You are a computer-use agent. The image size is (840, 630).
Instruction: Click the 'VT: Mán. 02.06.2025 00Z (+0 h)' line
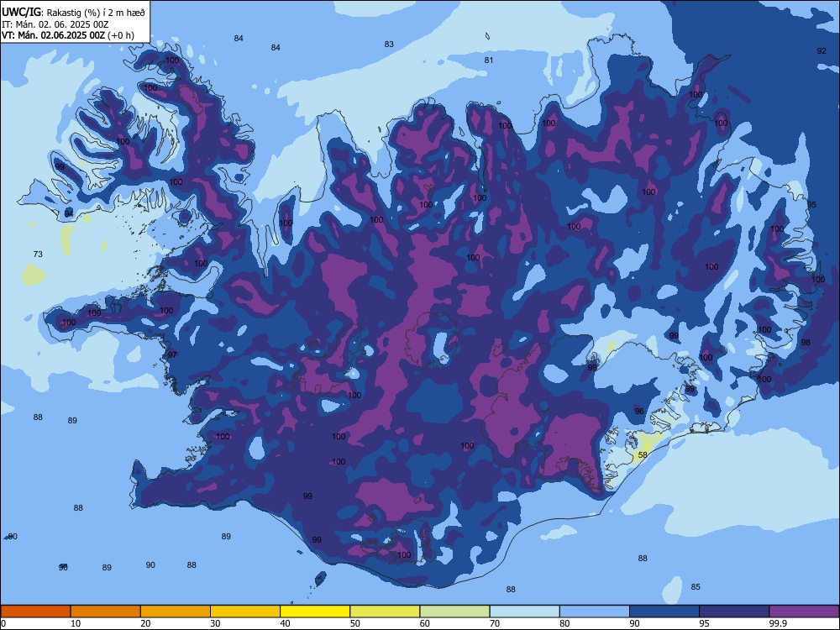67,36
